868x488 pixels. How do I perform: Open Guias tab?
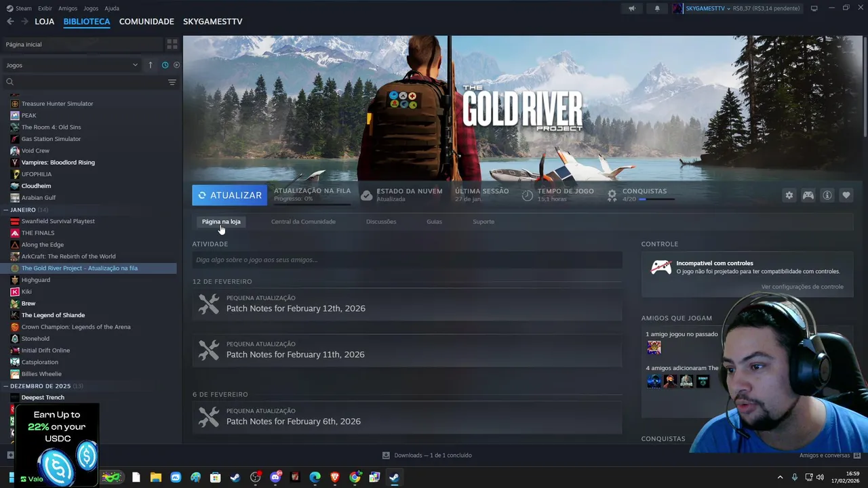[x=434, y=222]
